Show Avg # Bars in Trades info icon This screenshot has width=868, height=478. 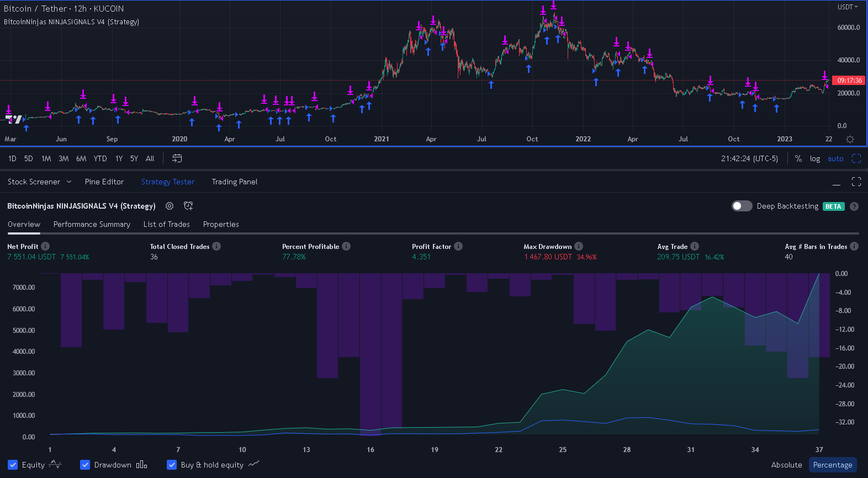coord(854,246)
